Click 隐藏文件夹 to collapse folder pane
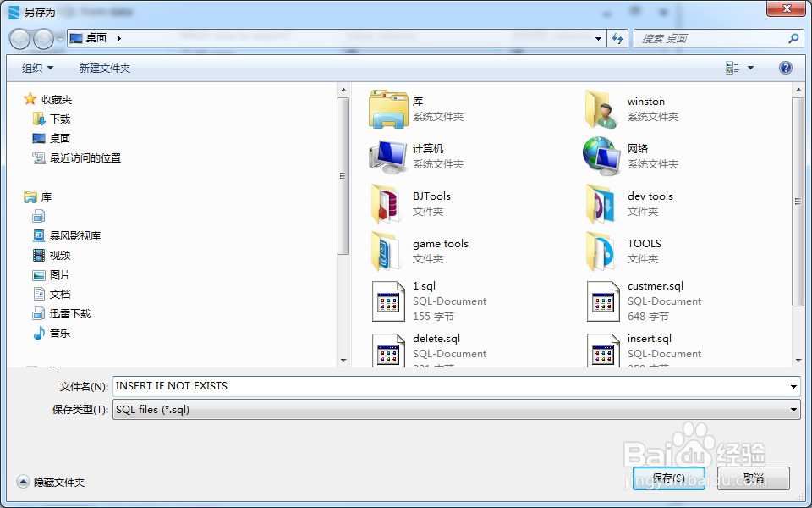 (x=51, y=482)
